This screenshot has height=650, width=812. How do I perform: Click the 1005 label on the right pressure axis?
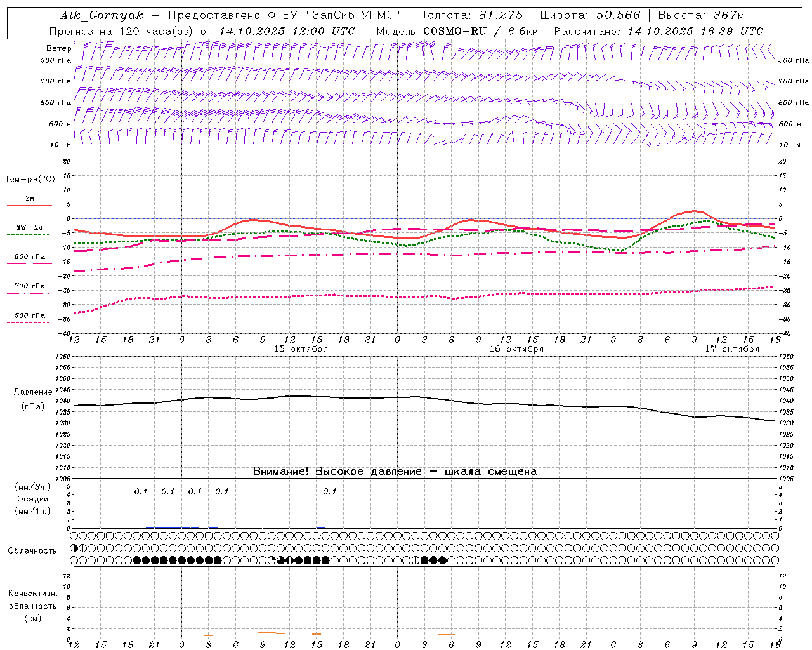(x=787, y=479)
